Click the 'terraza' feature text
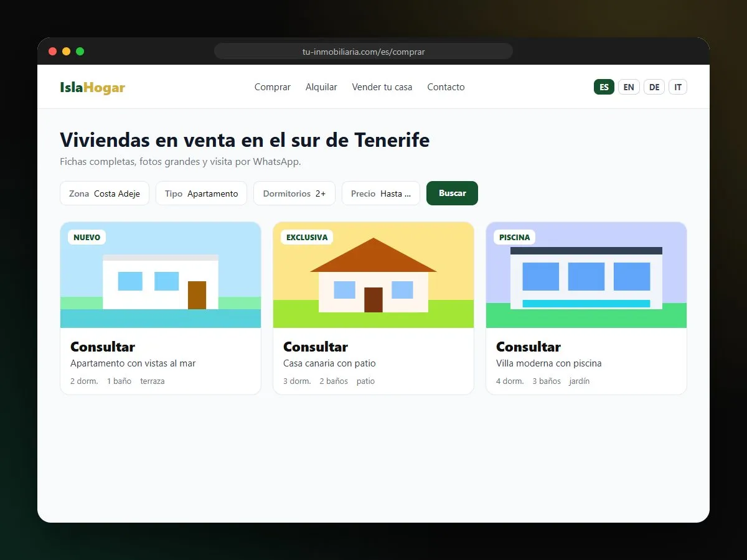 (153, 381)
